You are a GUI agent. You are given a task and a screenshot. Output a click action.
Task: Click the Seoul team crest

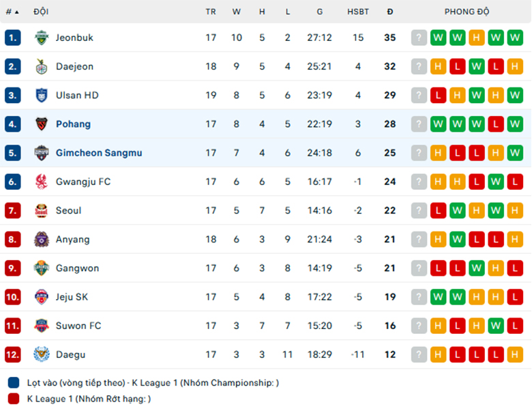coord(42,210)
